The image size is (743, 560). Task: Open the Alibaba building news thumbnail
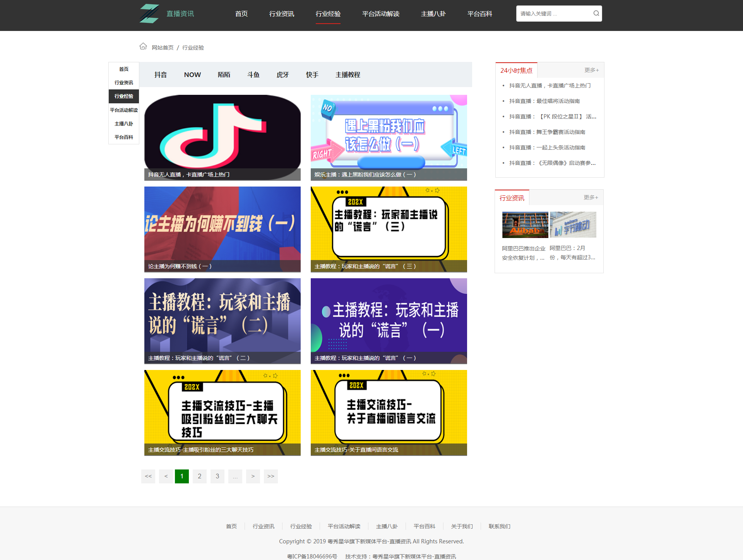[x=525, y=224]
